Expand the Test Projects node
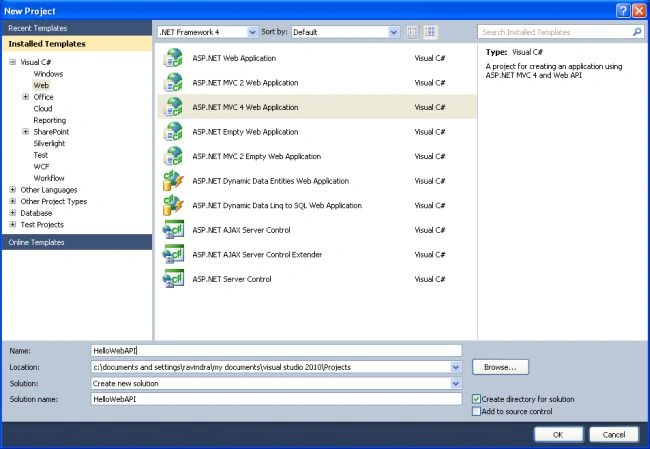The image size is (650, 449). pos(13,224)
